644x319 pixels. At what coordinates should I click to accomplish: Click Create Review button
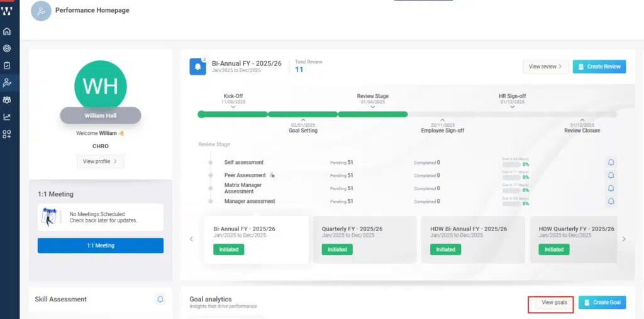[x=599, y=67]
